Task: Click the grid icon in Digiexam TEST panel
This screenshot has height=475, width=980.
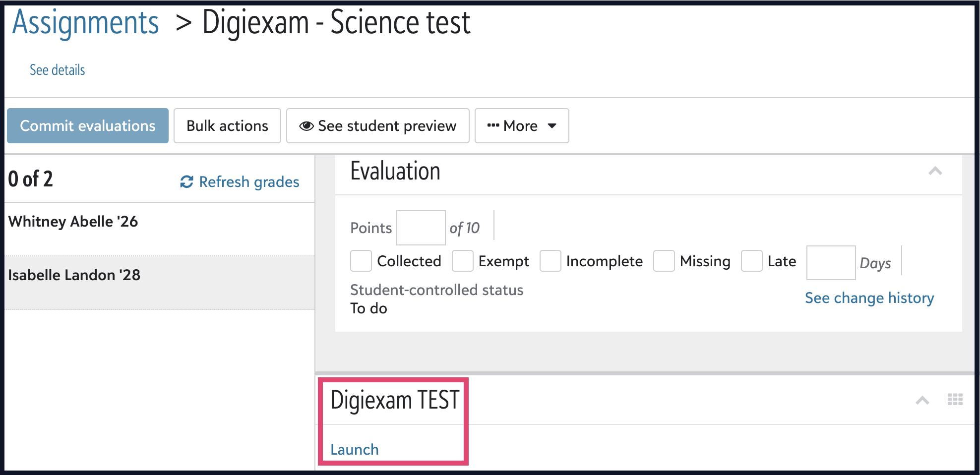Action: tap(955, 399)
